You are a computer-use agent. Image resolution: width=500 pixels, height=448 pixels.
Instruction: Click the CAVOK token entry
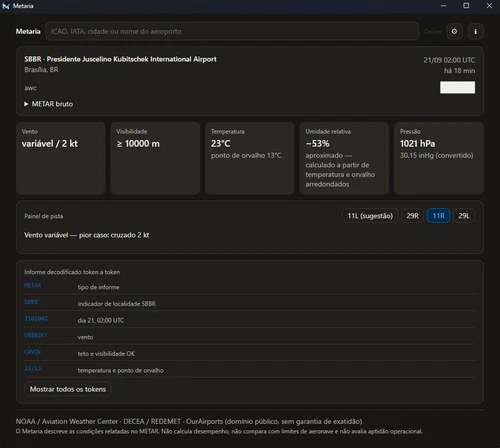[x=33, y=352]
